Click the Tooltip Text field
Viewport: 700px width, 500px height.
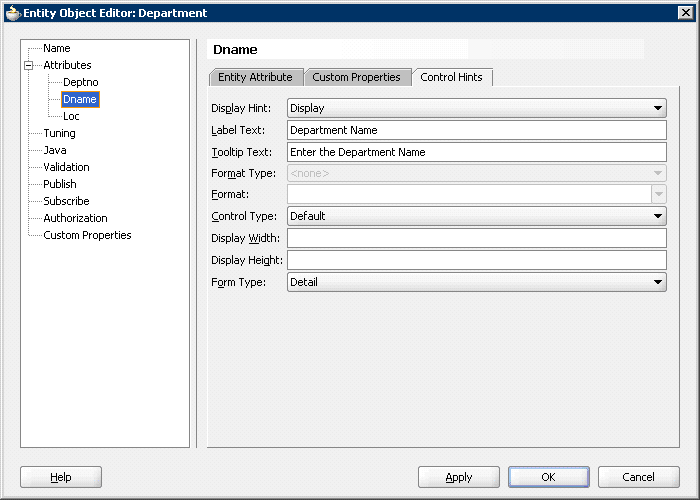tap(477, 152)
